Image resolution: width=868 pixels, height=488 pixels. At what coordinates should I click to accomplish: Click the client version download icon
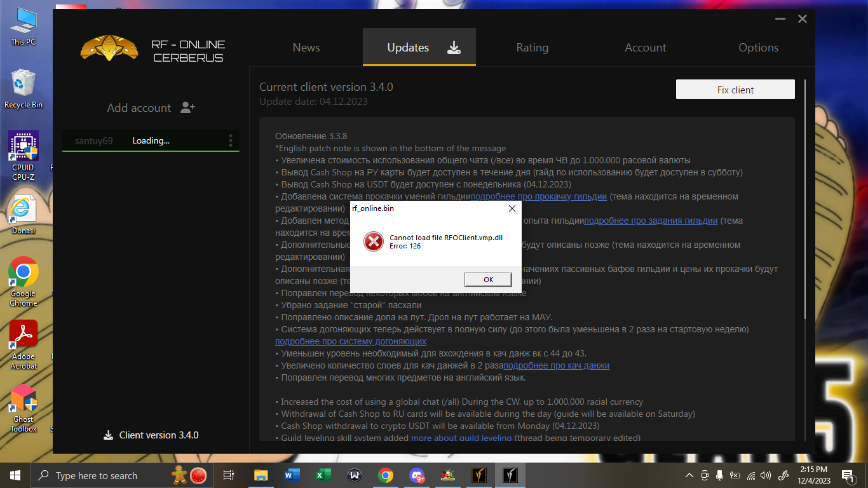coord(108,435)
